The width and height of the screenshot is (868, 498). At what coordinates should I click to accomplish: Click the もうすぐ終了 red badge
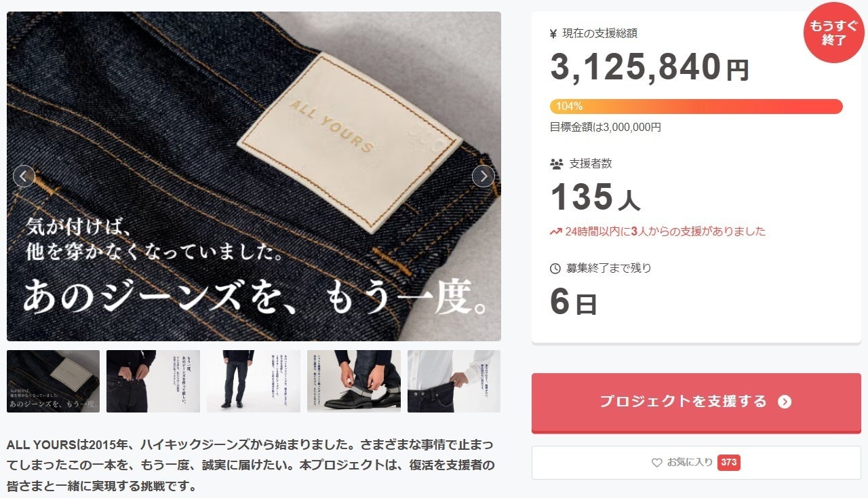833,33
